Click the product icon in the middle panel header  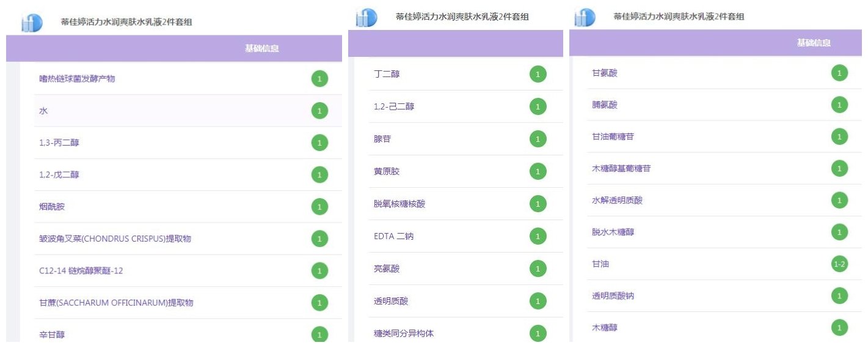tap(366, 18)
